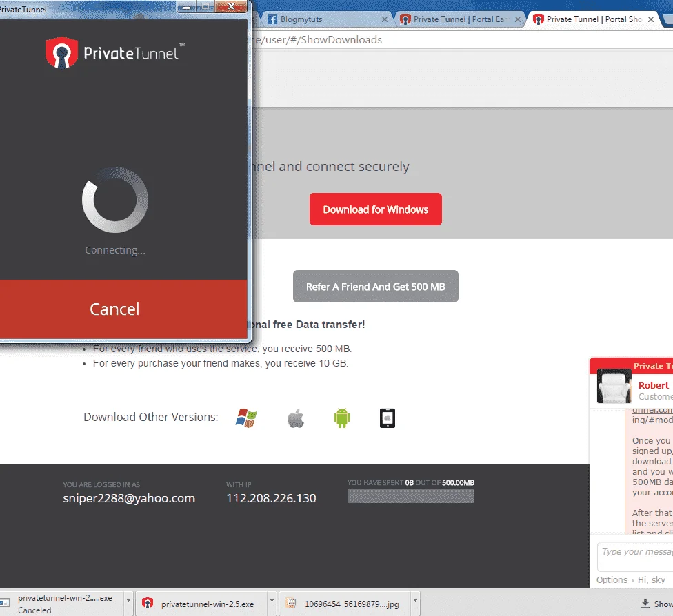Open dropdown for privatetunnel-win-2.5.exe download
Screen dimensions: 673x616
coord(272,601)
